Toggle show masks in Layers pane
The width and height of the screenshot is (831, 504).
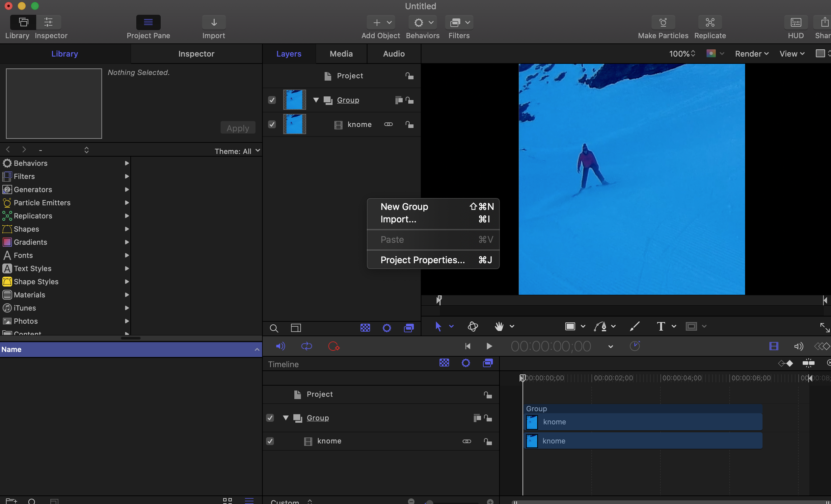pyautogui.click(x=365, y=328)
